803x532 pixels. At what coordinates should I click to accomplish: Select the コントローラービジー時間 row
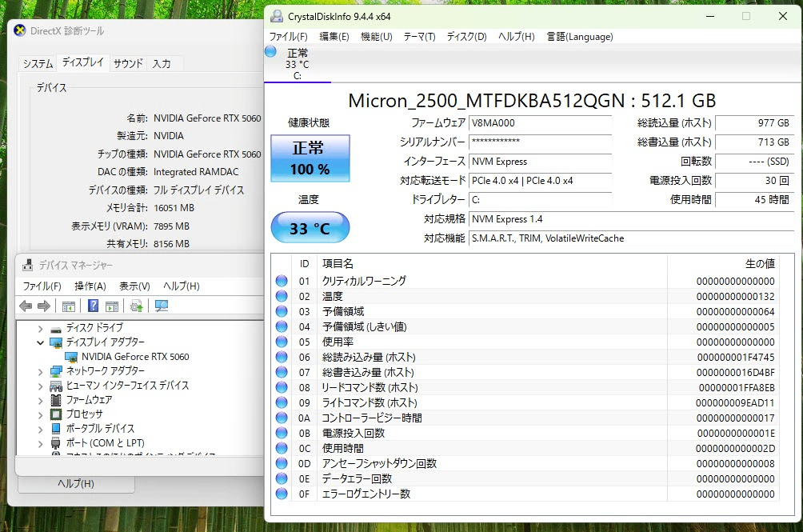[525, 418]
